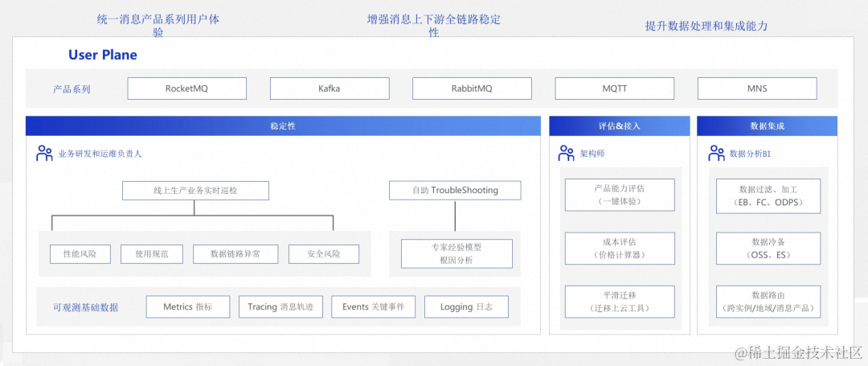The image size is (868, 366).
Task: Click the 数据过滤、加工 (EB、FC、ODPS) box
Action: click(x=767, y=195)
